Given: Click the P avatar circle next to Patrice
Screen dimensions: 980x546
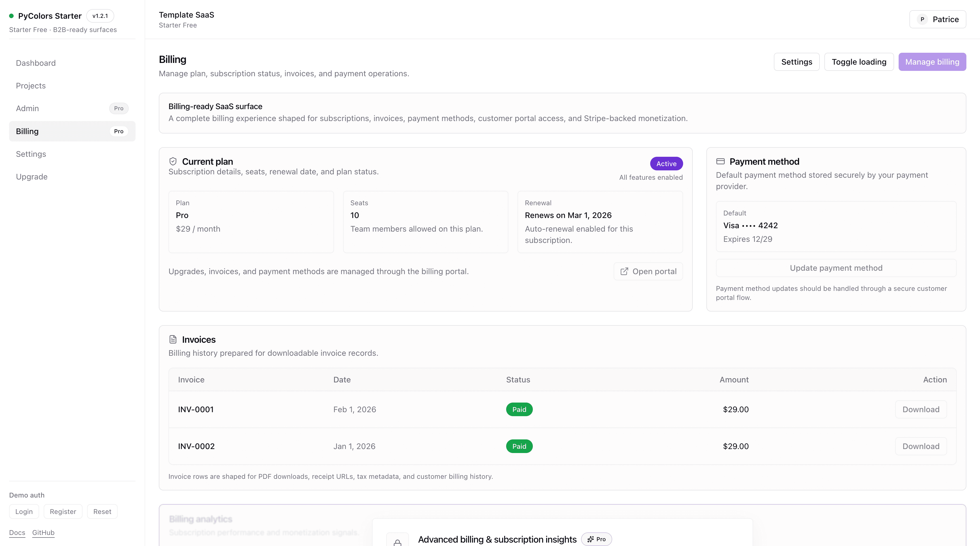Looking at the screenshot, I should [x=922, y=19].
